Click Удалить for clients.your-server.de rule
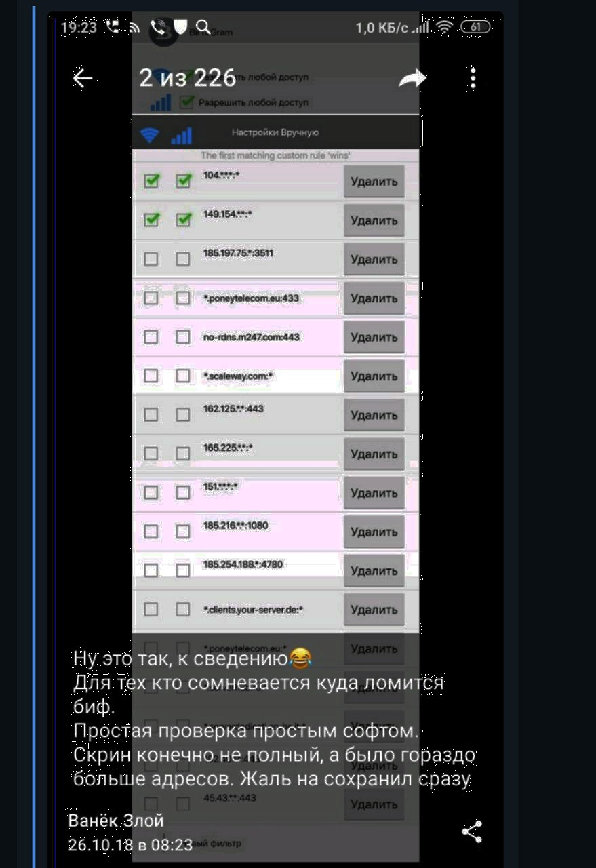This screenshot has width=596, height=868. click(374, 610)
